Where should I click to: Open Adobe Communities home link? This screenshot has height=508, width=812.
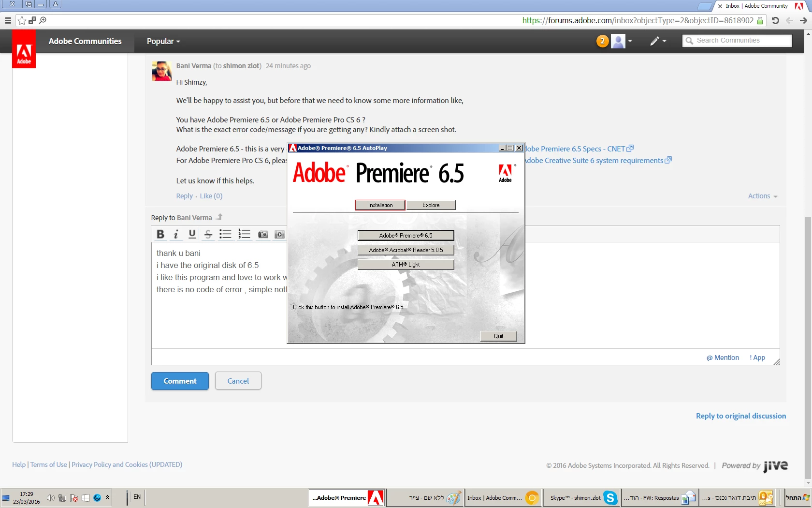click(x=85, y=41)
